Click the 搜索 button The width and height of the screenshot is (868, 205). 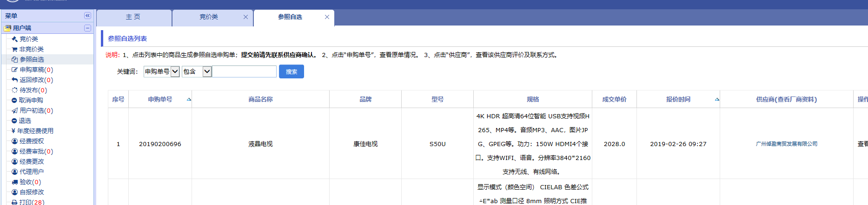pos(291,71)
